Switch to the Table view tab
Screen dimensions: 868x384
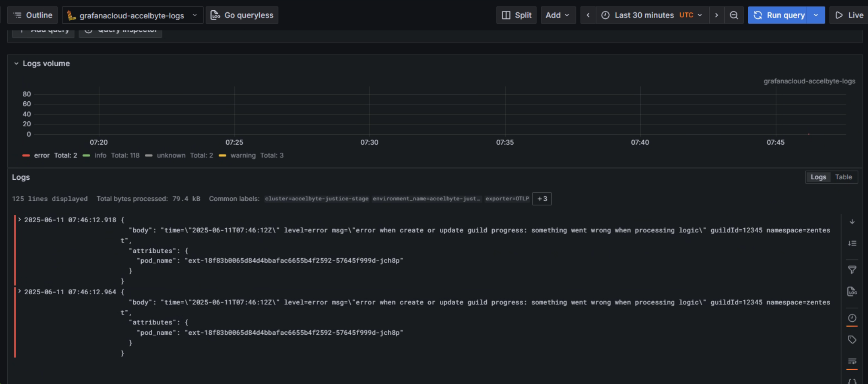tap(844, 177)
